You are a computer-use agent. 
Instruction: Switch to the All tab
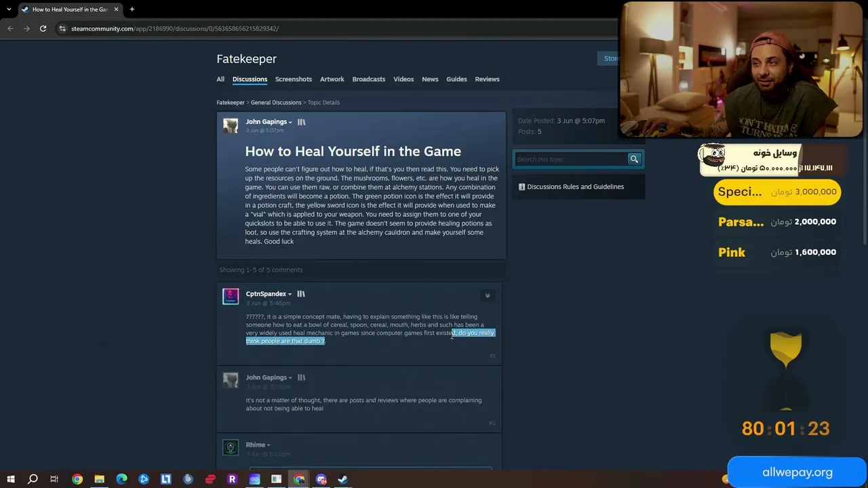(x=220, y=79)
